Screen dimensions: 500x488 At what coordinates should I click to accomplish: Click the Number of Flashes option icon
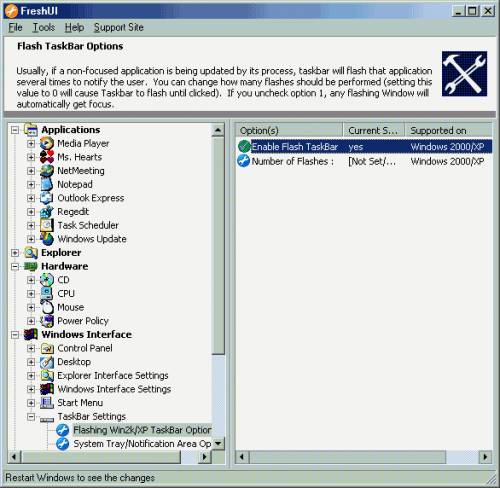(244, 161)
